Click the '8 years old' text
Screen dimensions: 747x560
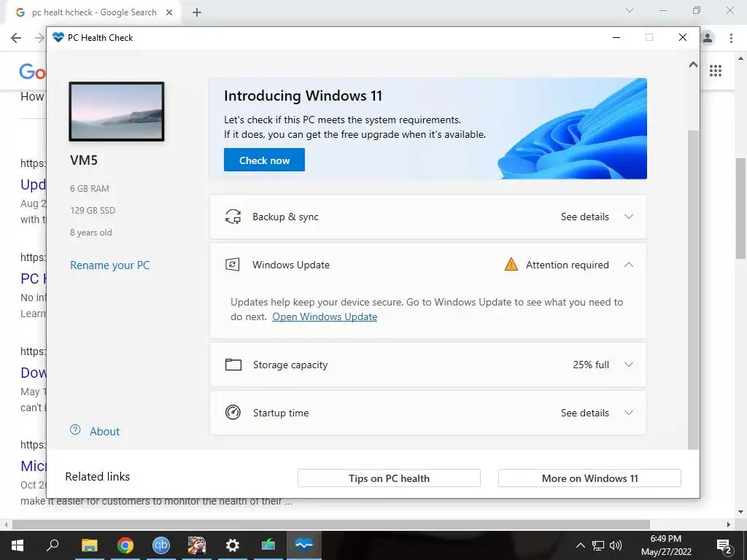click(x=91, y=233)
